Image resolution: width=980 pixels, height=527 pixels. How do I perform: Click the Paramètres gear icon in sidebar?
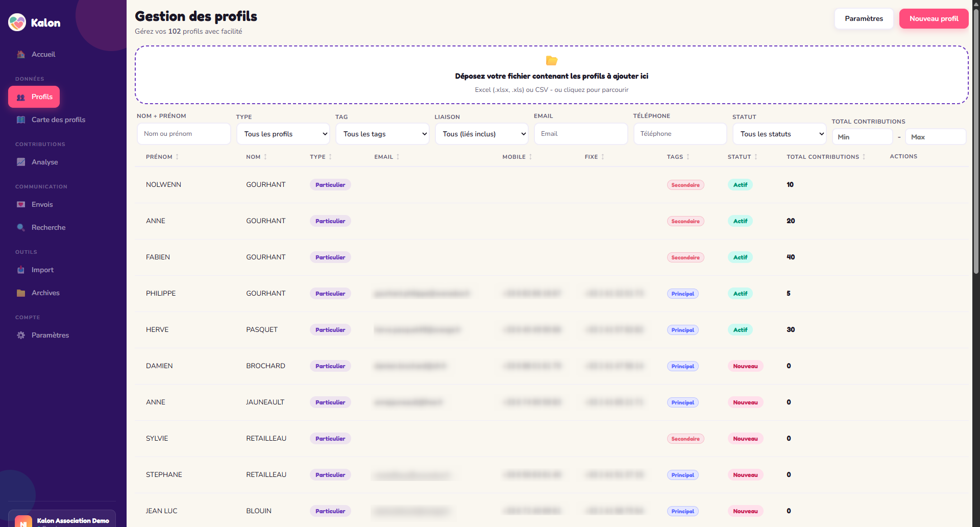coord(21,335)
